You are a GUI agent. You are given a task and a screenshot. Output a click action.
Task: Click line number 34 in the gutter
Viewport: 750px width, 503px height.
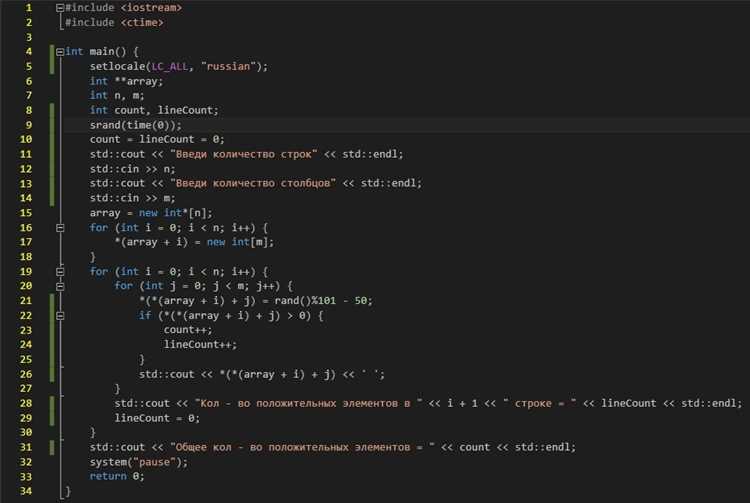tap(26, 492)
